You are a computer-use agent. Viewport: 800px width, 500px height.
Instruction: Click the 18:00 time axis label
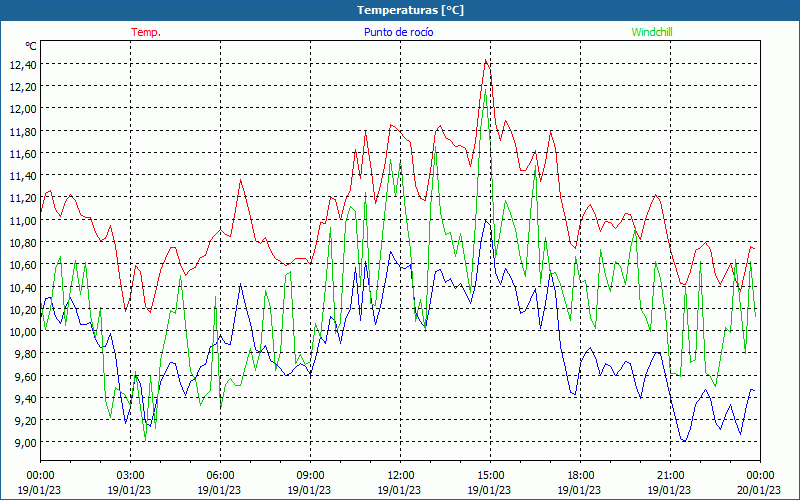click(580, 476)
